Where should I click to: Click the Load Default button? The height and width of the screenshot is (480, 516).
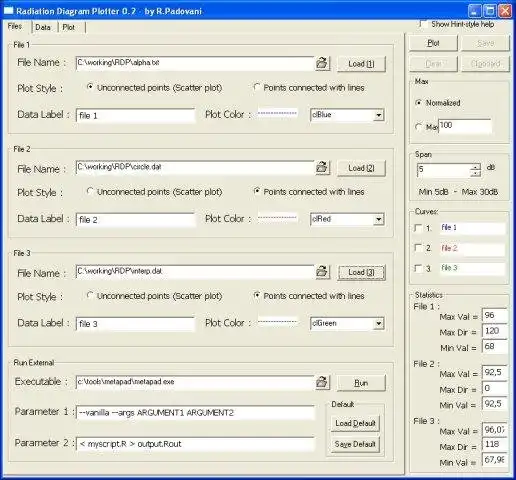[x=355, y=423]
